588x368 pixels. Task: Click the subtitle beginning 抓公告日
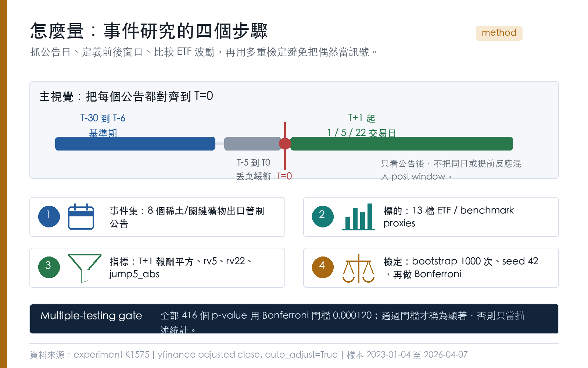(x=204, y=52)
